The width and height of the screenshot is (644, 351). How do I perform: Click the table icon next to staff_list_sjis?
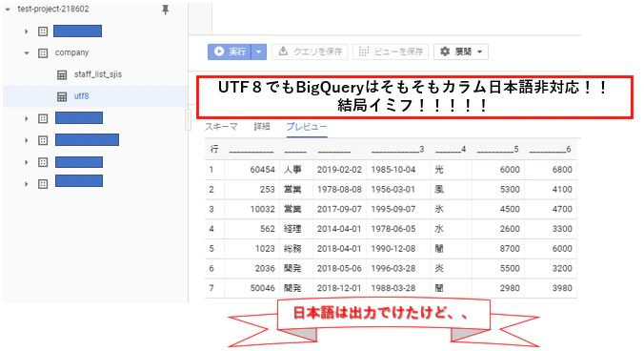coord(62,74)
